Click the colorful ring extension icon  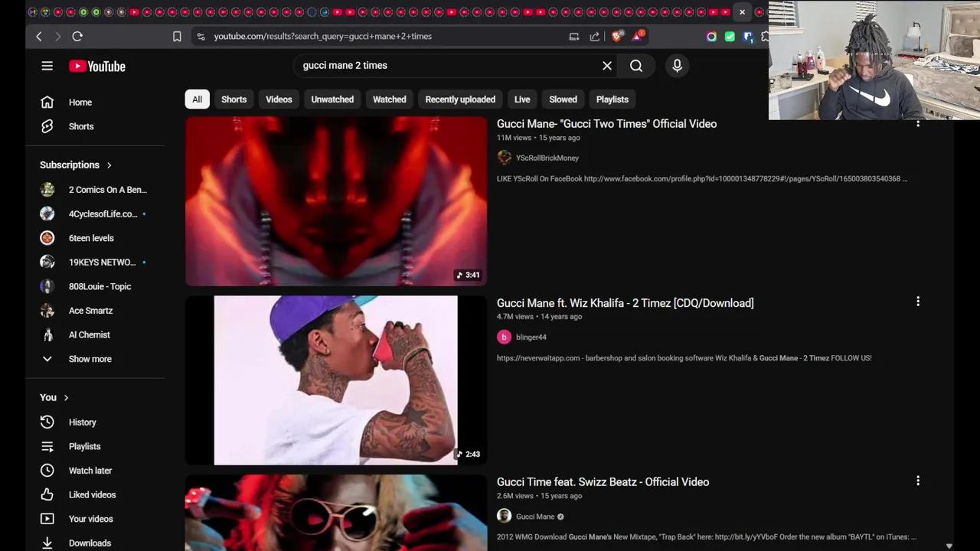[x=711, y=36]
